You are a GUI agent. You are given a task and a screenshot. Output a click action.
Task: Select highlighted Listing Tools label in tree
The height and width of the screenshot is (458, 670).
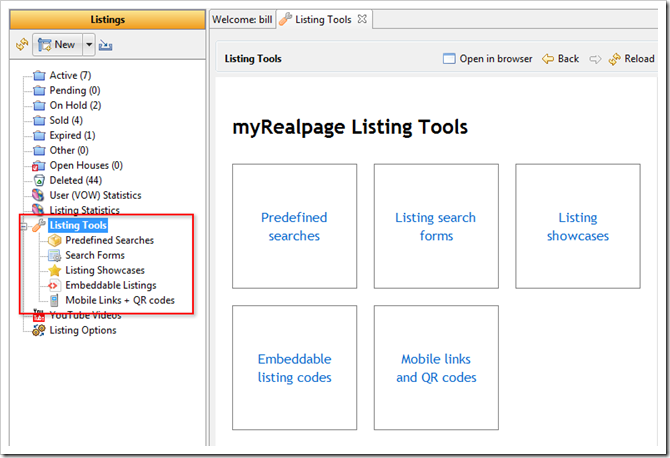(78, 225)
